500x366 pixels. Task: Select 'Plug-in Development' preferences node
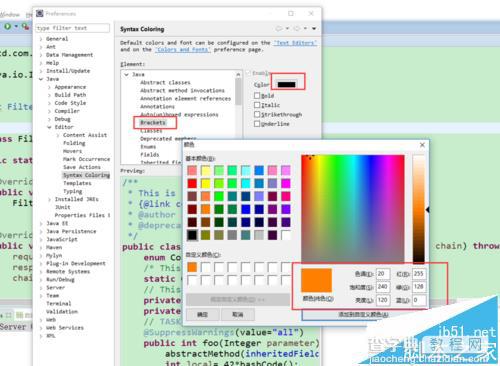pos(76,263)
